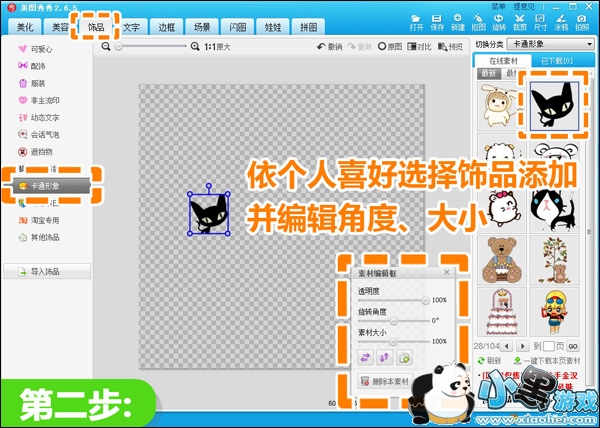Switch to the 美容 tab
This screenshot has width=600, height=428.
click(x=60, y=27)
